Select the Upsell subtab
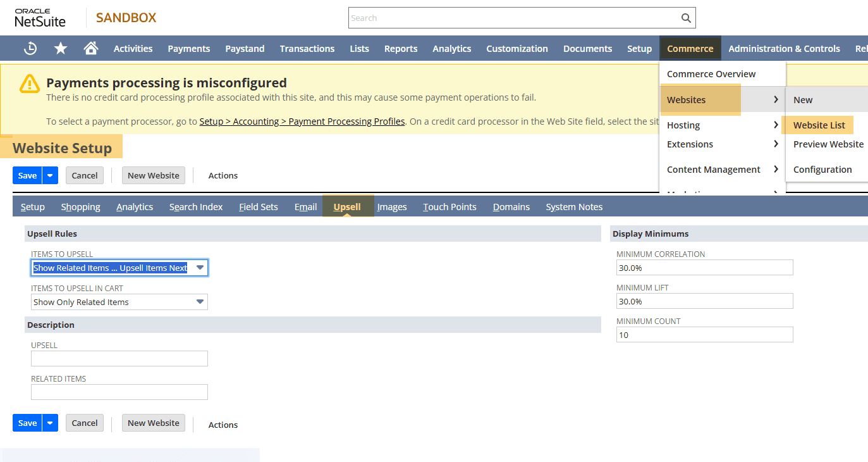Screen dimensions: 868x462 click(347, 207)
